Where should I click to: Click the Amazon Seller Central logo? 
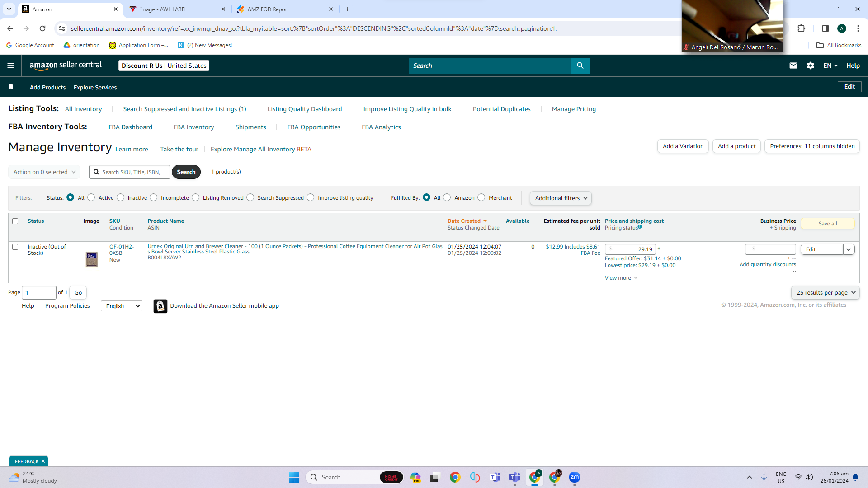pyautogui.click(x=66, y=66)
